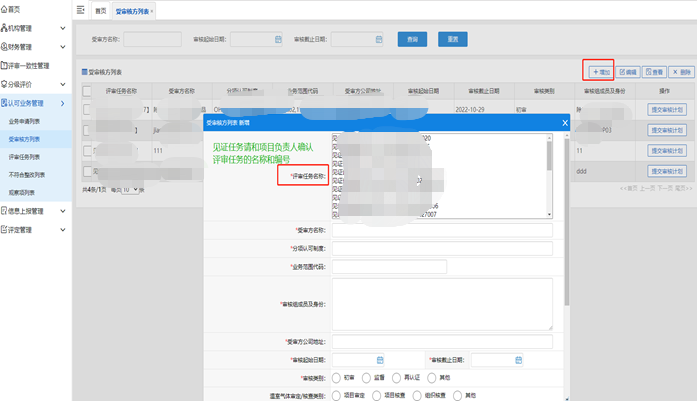Open calendar icon in dialog 审核起始日期 field
Image resolution: width=697 pixels, height=401 pixels.
pos(380,360)
